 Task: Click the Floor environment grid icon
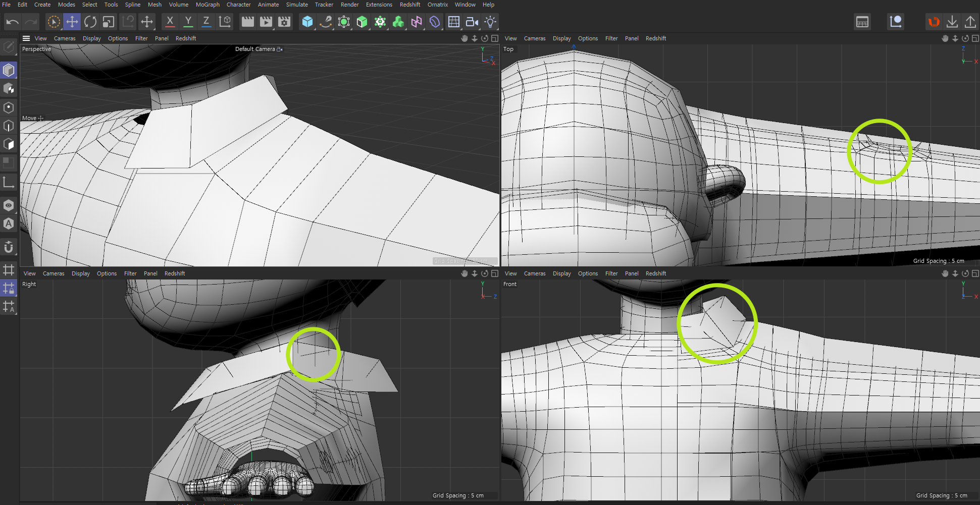(x=454, y=22)
